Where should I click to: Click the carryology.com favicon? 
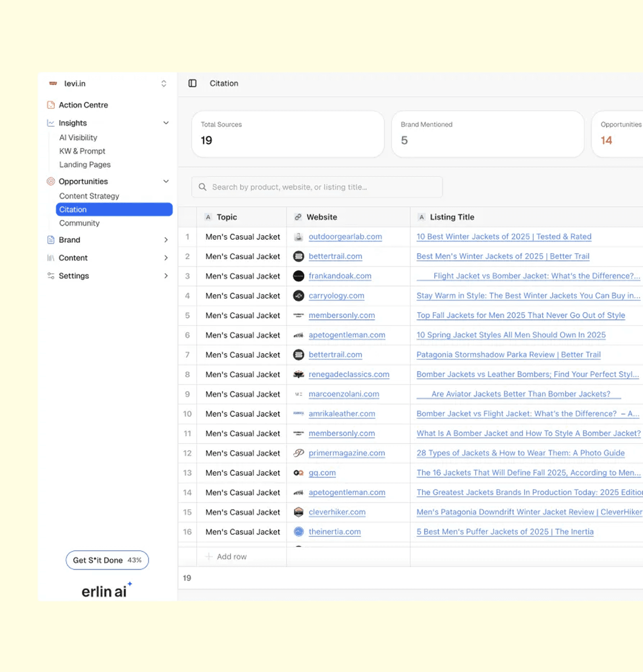coord(298,296)
